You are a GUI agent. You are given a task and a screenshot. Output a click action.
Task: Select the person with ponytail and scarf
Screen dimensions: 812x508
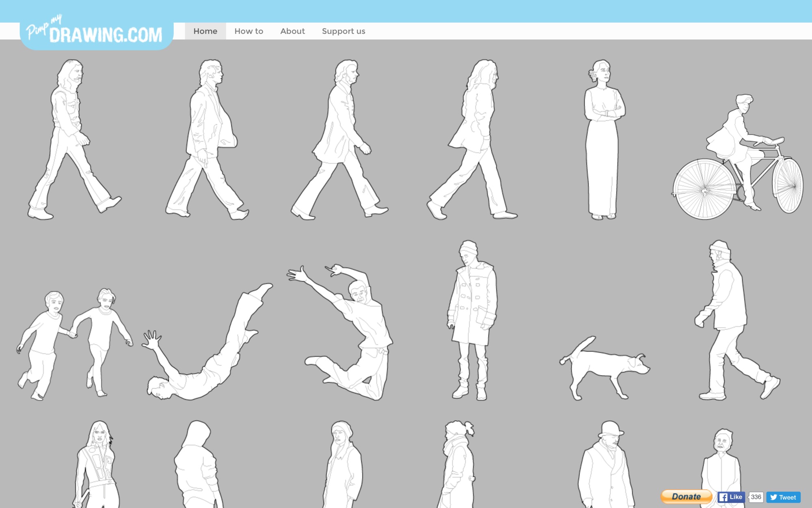(x=457, y=467)
